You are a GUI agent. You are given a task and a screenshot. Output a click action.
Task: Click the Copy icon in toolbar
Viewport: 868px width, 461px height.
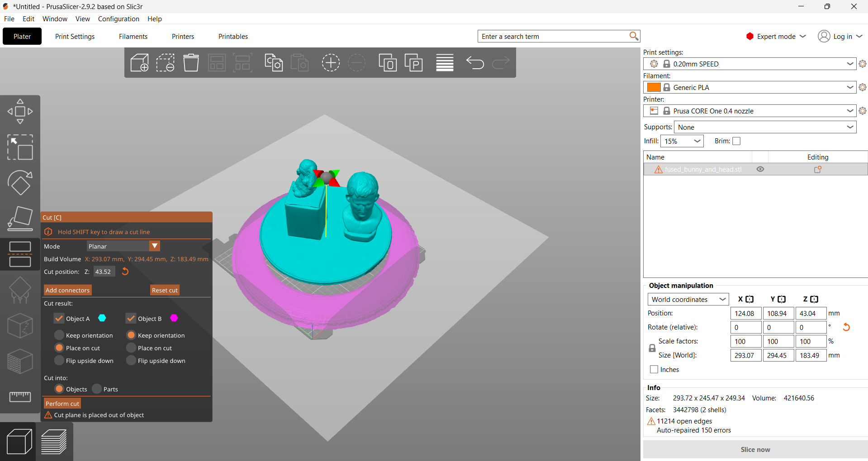[274, 63]
